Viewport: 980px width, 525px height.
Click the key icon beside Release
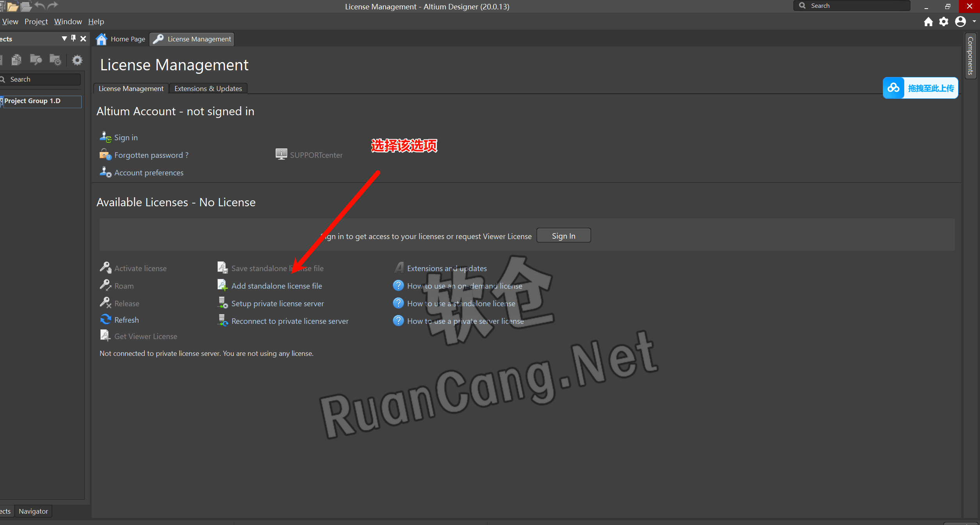pyautogui.click(x=105, y=303)
